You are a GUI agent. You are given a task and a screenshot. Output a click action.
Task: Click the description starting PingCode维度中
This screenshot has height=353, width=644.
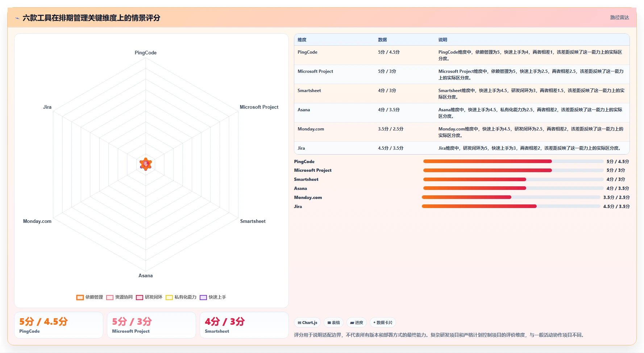pyautogui.click(x=530, y=55)
